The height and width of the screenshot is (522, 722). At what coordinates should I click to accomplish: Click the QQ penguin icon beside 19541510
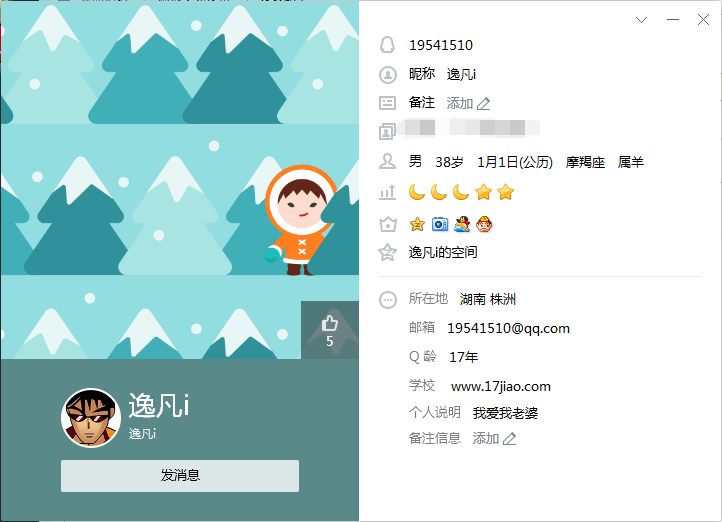point(387,45)
